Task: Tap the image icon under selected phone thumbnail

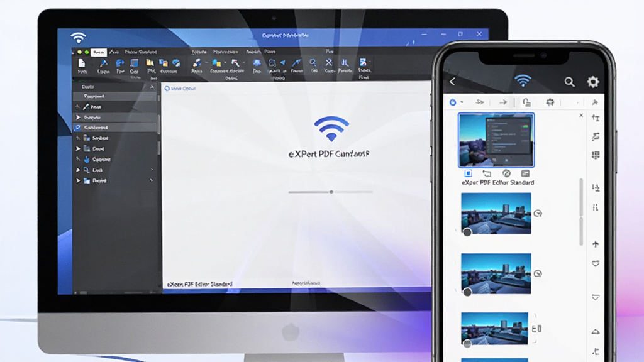Action: tap(525, 173)
